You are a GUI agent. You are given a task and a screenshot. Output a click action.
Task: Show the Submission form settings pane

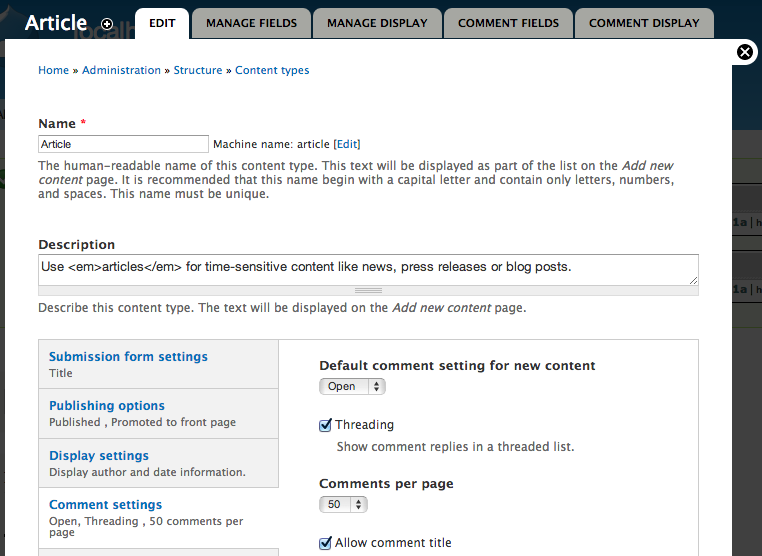pos(158,364)
